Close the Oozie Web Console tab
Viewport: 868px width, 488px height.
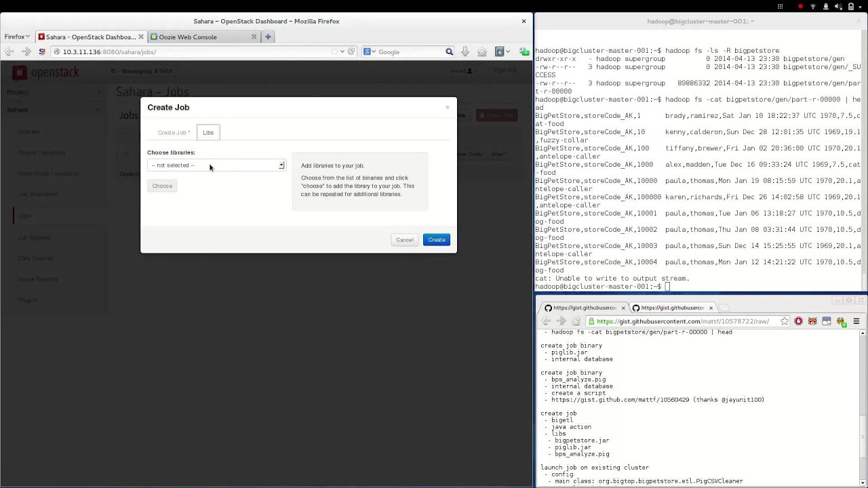pyautogui.click(x=254, y=37)
